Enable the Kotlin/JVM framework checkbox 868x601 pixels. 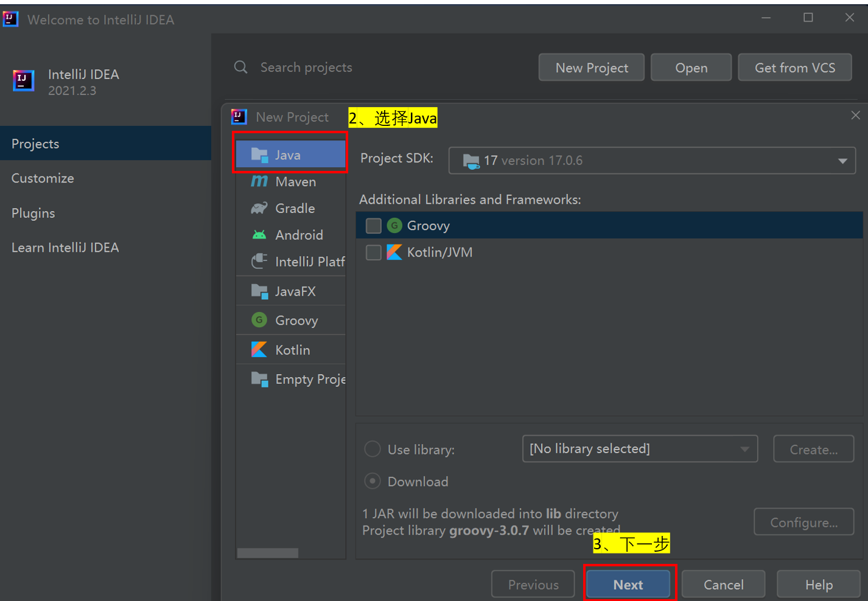374,252
